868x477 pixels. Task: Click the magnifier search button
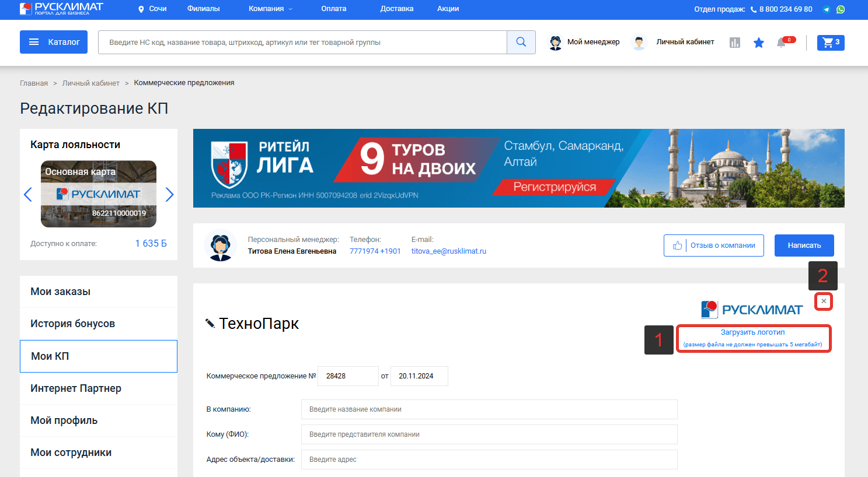[521, 42]
